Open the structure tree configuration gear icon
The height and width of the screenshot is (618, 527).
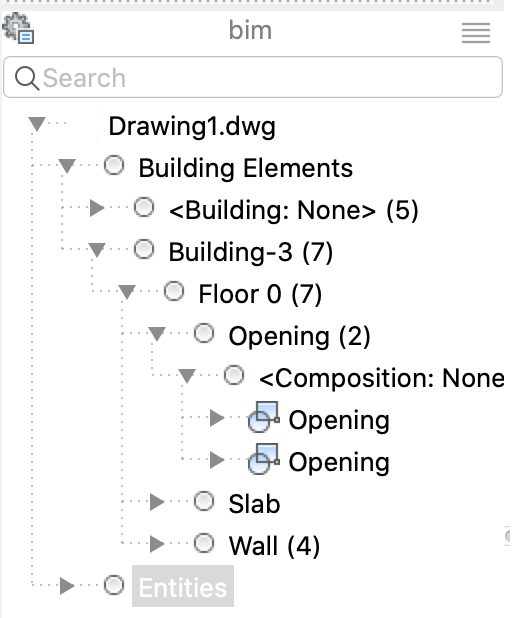[18, 28]
